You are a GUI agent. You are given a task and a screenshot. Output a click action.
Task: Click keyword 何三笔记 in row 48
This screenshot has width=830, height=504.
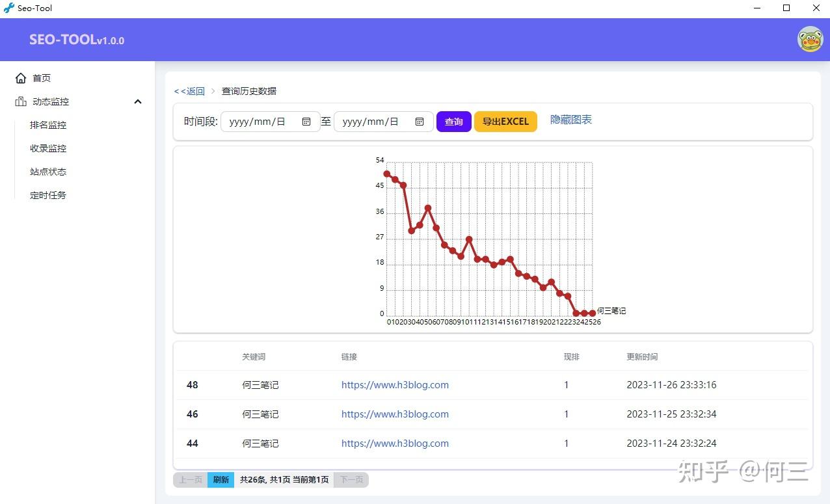pyautogui.click(x=260, y=385)
